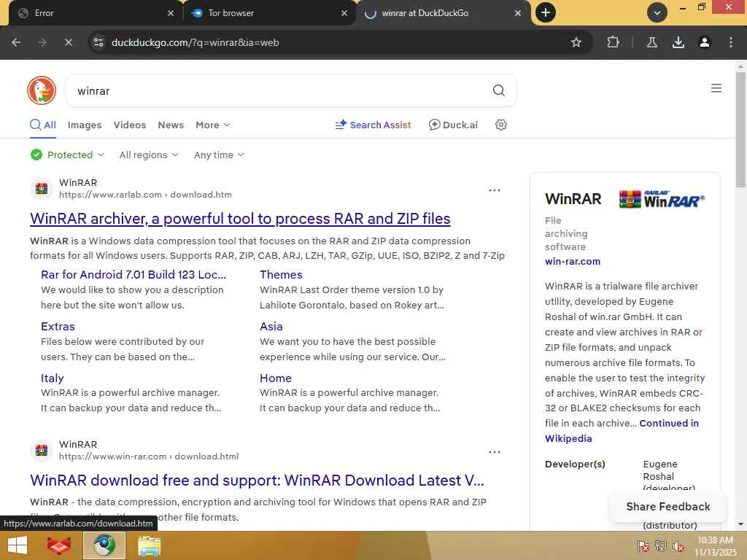
Task: Select the All search category
Action: [x=43, y=125]
